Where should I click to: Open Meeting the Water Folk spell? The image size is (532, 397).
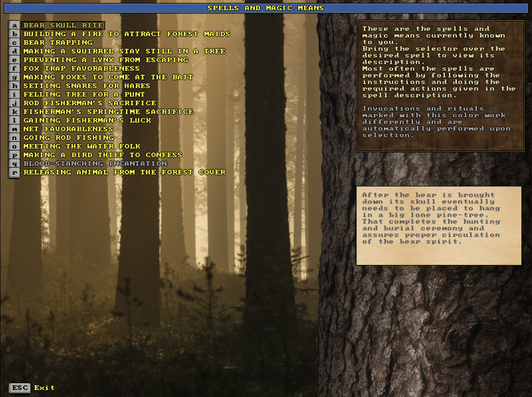pos(82,147)
